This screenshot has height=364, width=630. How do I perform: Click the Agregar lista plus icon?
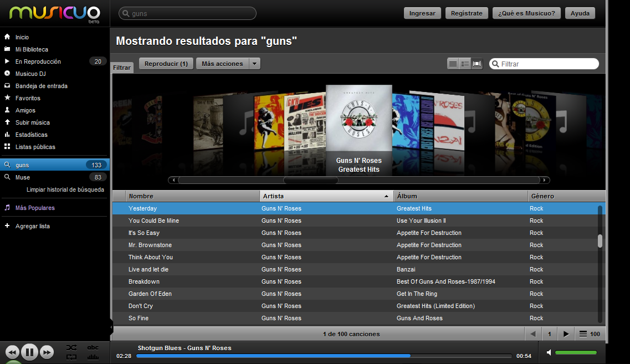pyautogui.click(x=7, y=226)
